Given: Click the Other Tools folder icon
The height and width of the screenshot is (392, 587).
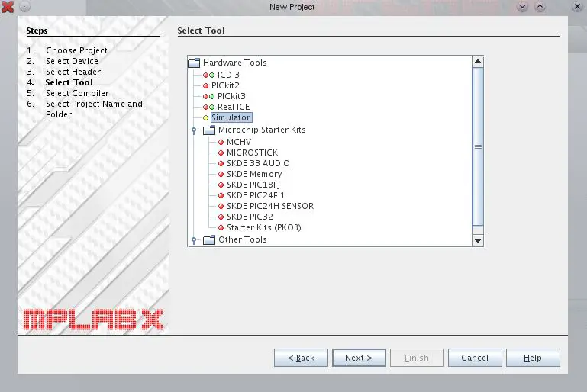Looking at the screenshot, I should (209, 239).
